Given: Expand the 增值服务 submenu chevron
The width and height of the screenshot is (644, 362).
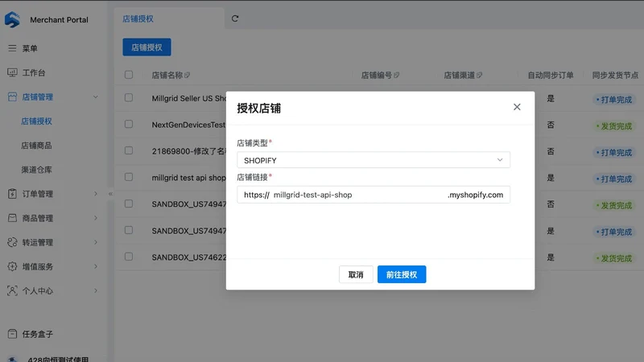Looking at the screenshot, I should (96, 266).
